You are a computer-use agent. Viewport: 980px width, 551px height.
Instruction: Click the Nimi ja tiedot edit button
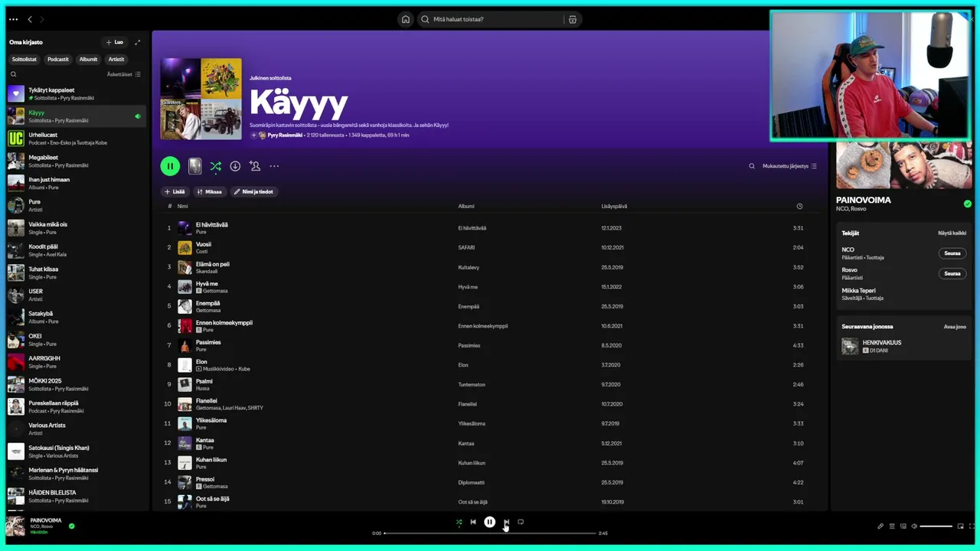pyautogui.click(x=253, y=192)
